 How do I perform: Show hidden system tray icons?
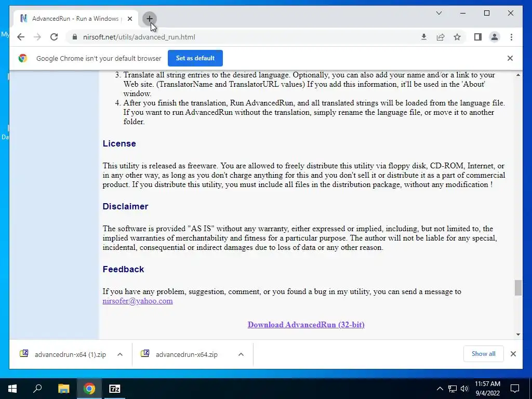440,389
